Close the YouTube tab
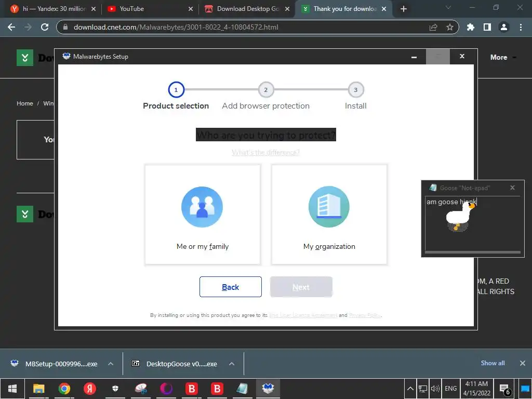 point(191,9)
